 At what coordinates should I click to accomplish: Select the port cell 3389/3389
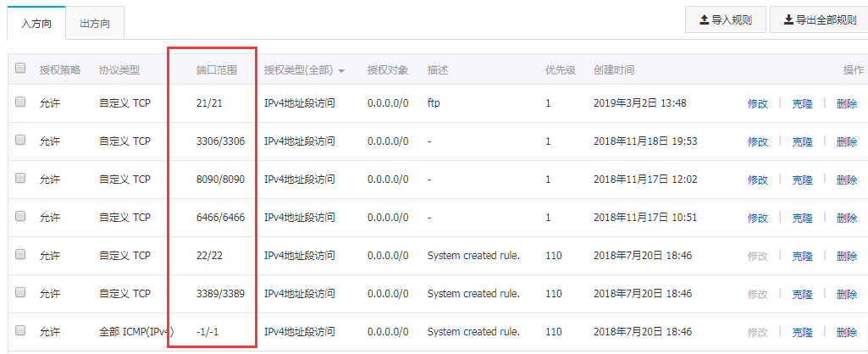coord(220,294)
